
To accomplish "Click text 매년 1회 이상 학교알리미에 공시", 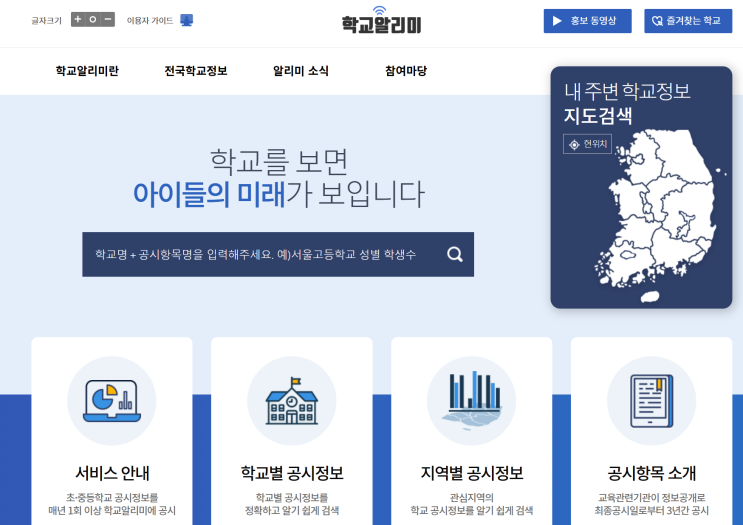I will click(112, 511).
